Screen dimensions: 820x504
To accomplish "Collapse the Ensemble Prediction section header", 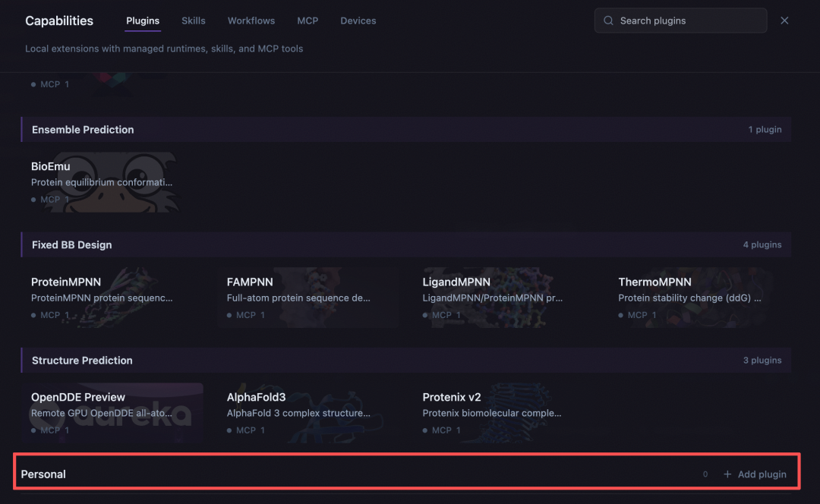I will tap(405, 130).
